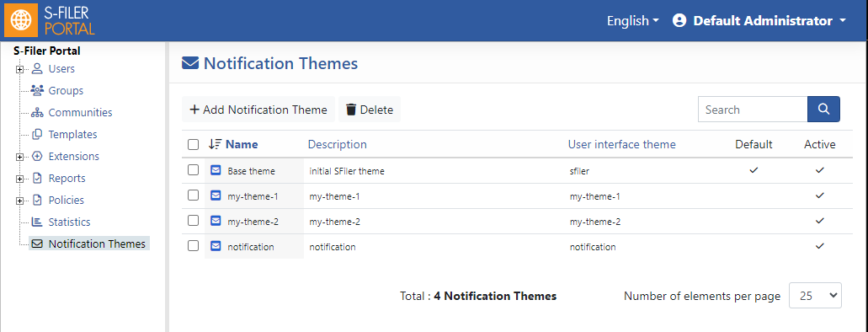Viewport: 868px width, 332px height.
Task: Click the Users person icon in tree
Action: pos(37,69)
